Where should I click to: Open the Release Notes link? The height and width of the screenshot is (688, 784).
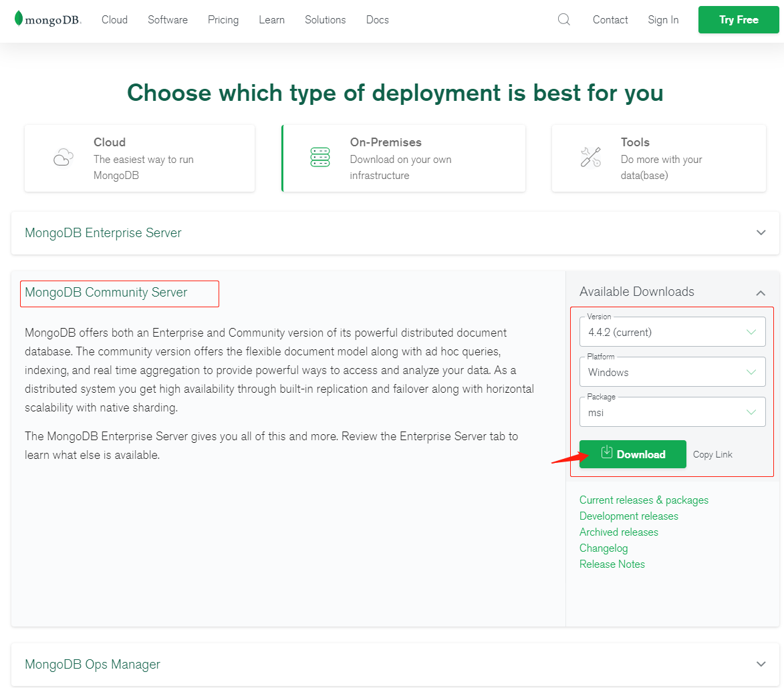[x=612, y=564]
